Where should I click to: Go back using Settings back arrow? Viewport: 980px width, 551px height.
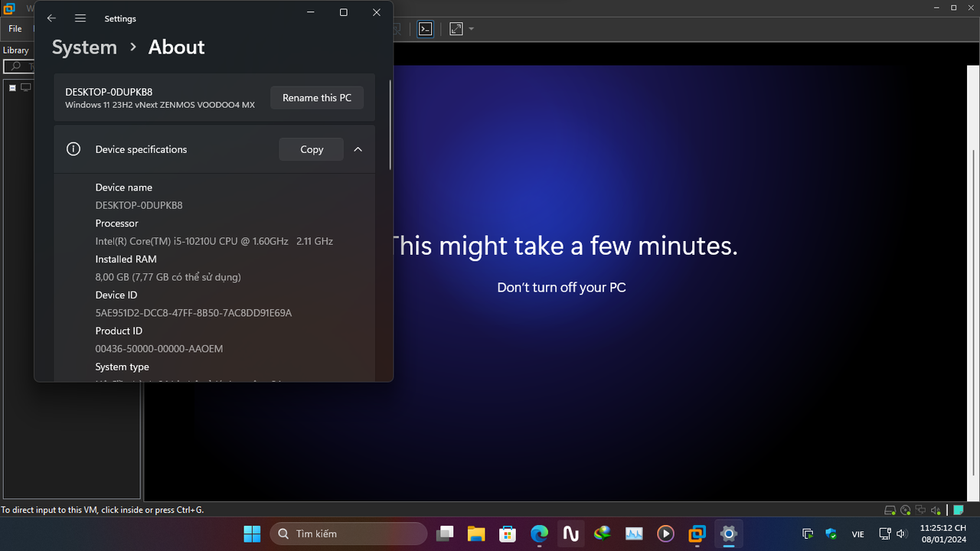click(51, 18)
